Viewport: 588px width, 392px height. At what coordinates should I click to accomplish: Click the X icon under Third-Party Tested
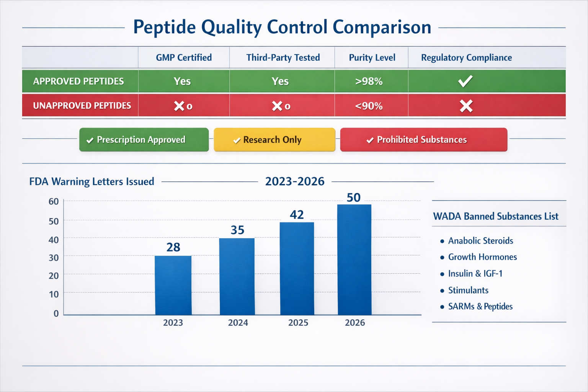pos(277,105)
